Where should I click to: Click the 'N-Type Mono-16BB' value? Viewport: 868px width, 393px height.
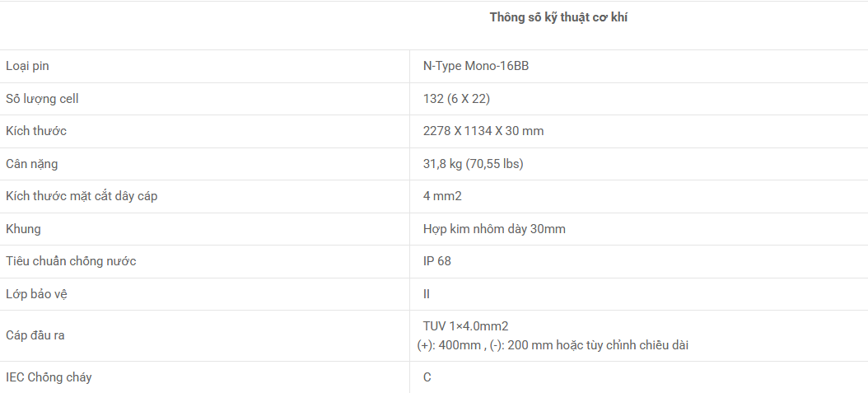(476, 66)
